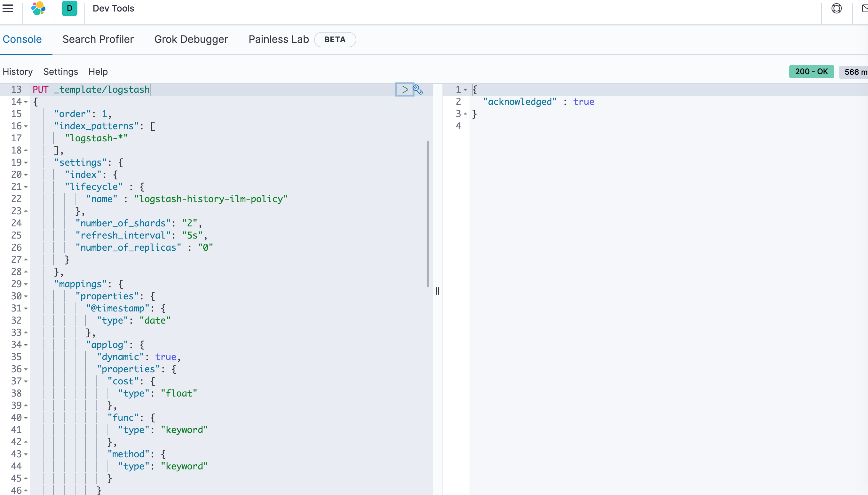Fold the index_patterns array at line 16
868x495 pixels.
pyautogui.click(x=26, y=126)
